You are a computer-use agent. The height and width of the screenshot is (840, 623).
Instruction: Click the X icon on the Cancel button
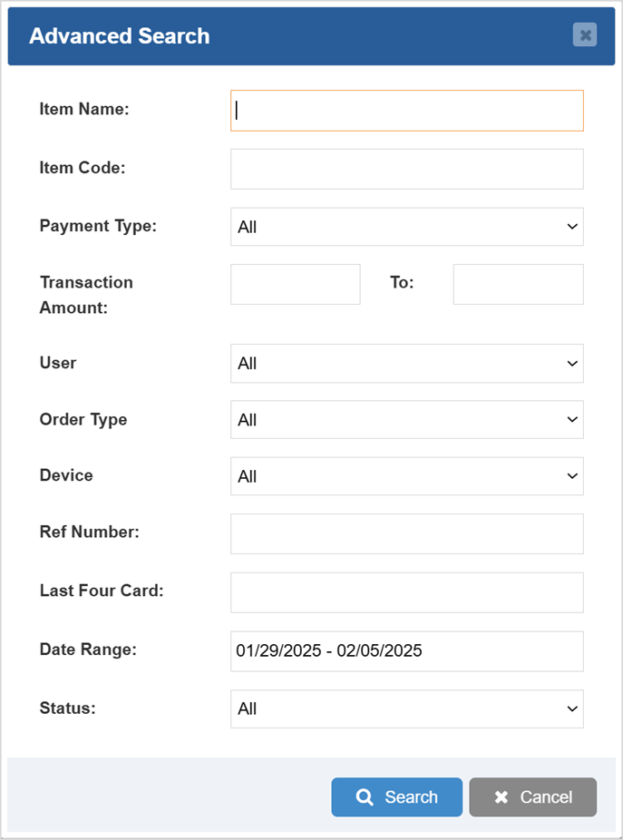pyautogui.click(x=500, y=796)
